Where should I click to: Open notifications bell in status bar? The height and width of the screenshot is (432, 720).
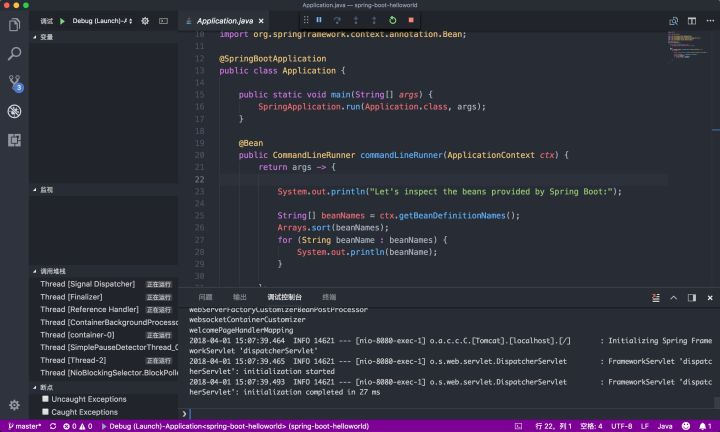705,426
